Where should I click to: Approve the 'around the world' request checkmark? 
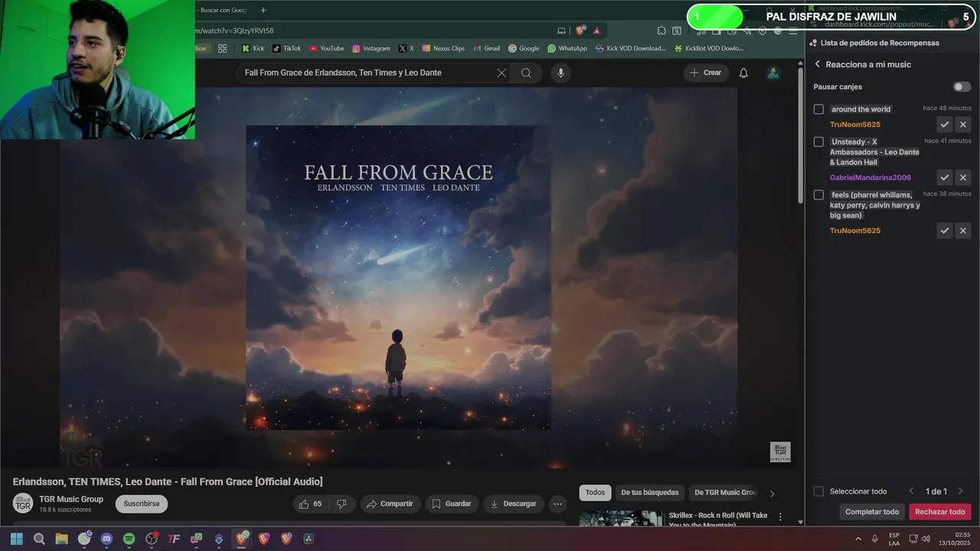coord(945,124)
